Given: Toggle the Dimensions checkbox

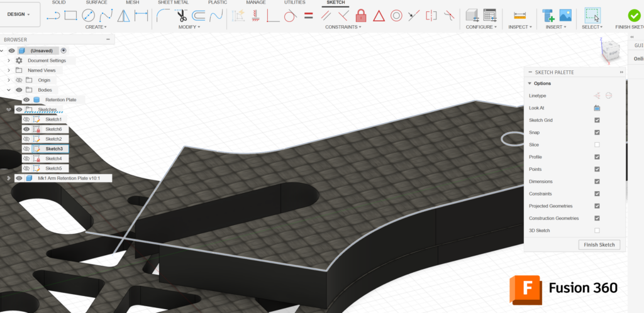Looking at the screenshot, I should point(597,181).
